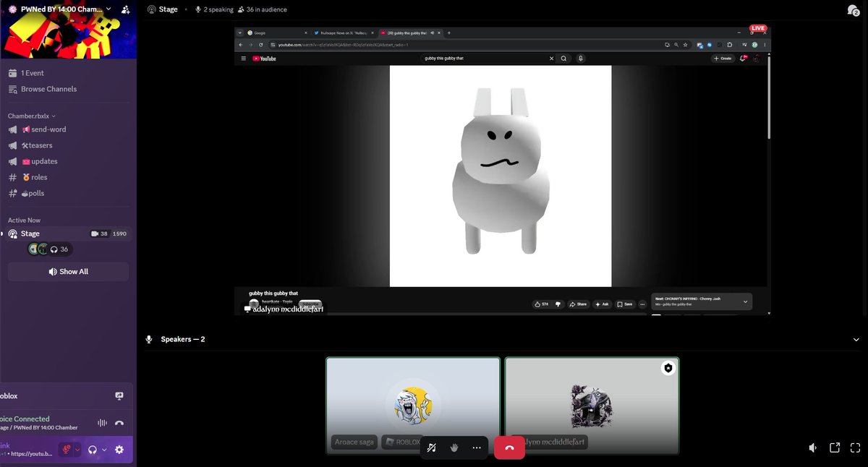The height and width of the screenshot is (467, 868).
Task: Click Share under the streamed video
Action: tap(577, 304)
